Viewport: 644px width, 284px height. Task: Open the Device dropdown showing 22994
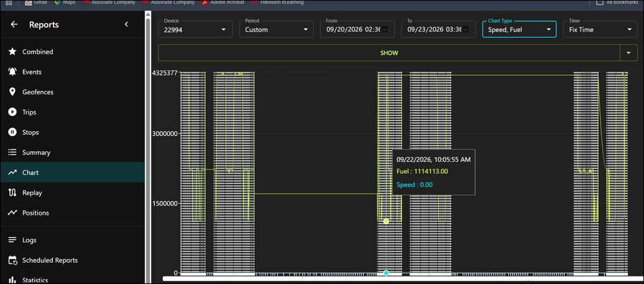tap(195, 29)
